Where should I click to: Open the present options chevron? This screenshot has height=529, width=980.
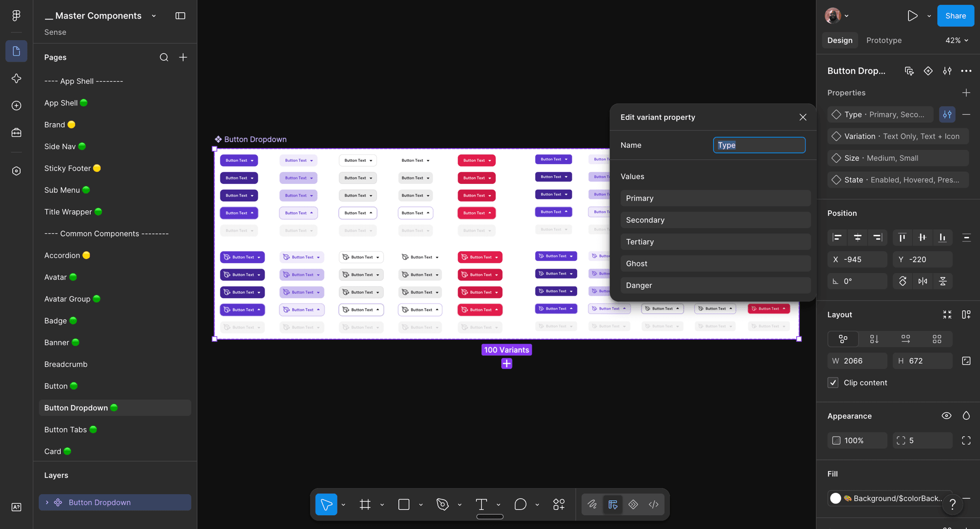[929, 16]
